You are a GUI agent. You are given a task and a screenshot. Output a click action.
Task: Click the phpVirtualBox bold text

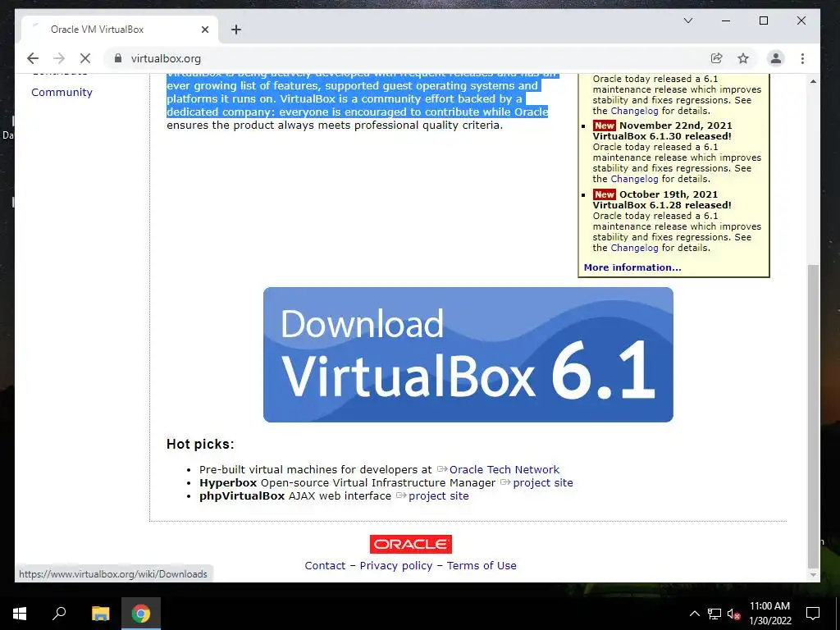242,496
